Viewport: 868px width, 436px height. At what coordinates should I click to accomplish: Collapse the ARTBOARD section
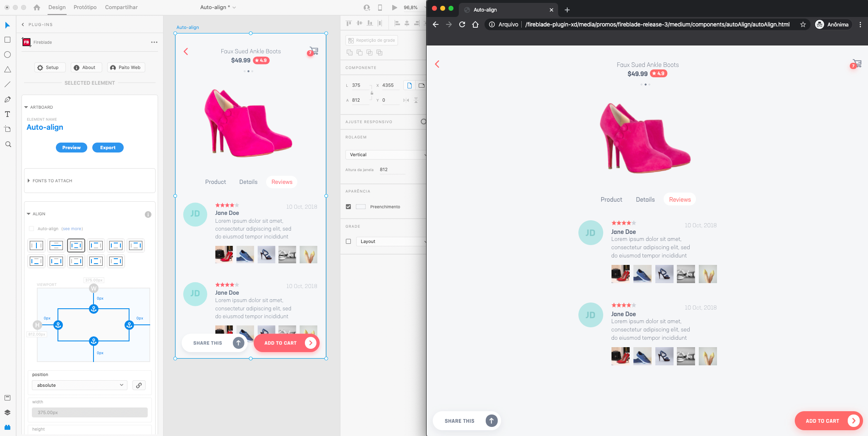click(26, 107)
